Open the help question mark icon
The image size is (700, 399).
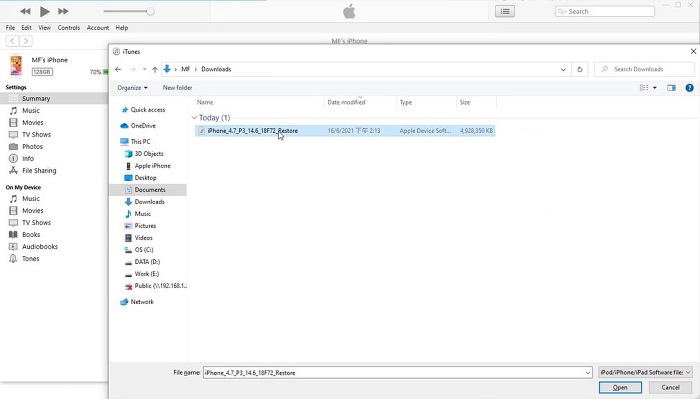[x=689, y=88]
